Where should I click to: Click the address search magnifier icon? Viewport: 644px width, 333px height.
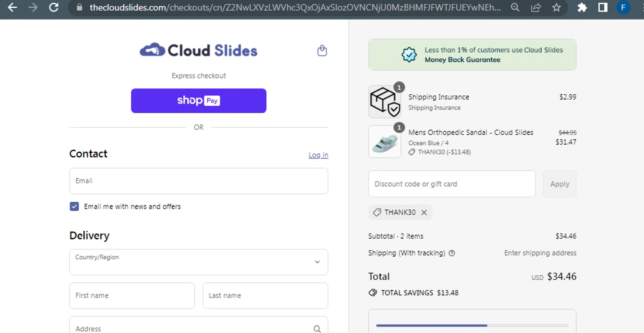pyautogui.click(x=317, y=329)
